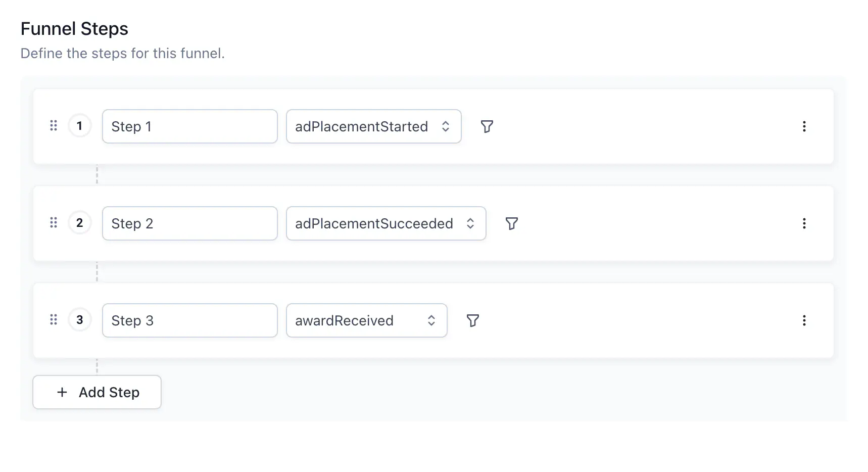Open the filter icon for Step 3
This screenshot has width=868, height=472.
pos(472,320)
